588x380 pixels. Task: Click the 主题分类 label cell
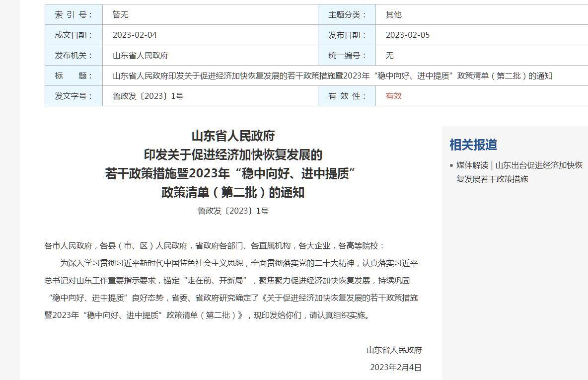point(347,15)
